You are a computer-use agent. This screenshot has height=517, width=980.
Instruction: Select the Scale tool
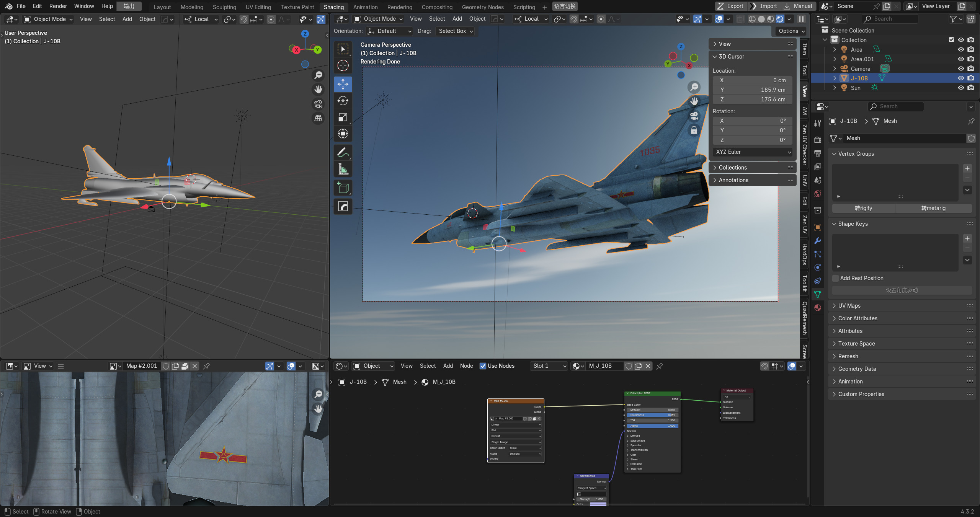click(x=343, y=117)
